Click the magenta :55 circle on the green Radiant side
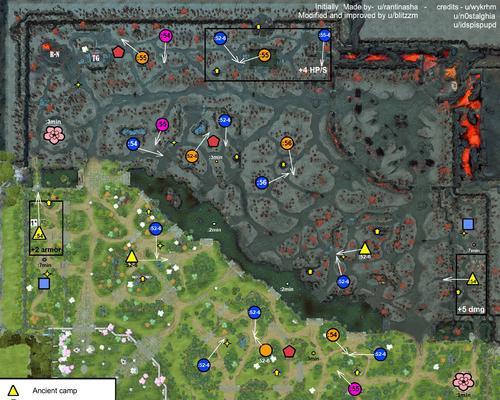Image resolution: width=500 pixels, height=400 pixels. (355, 389)
